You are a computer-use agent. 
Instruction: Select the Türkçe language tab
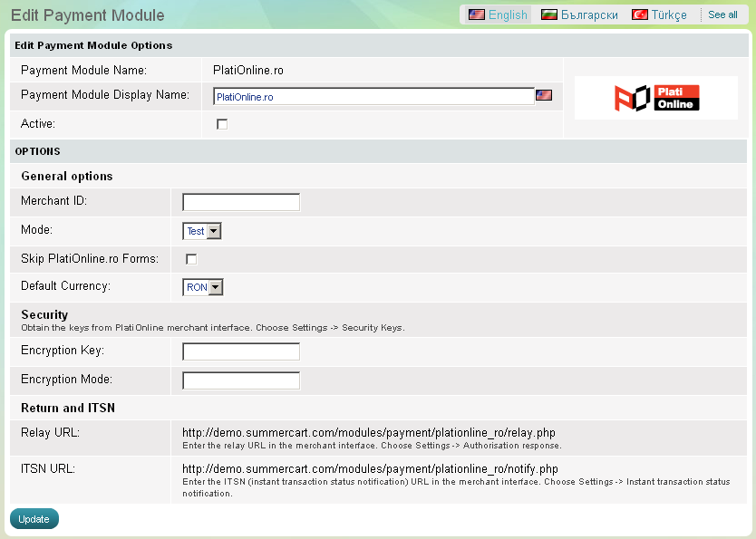pos(669,14)
